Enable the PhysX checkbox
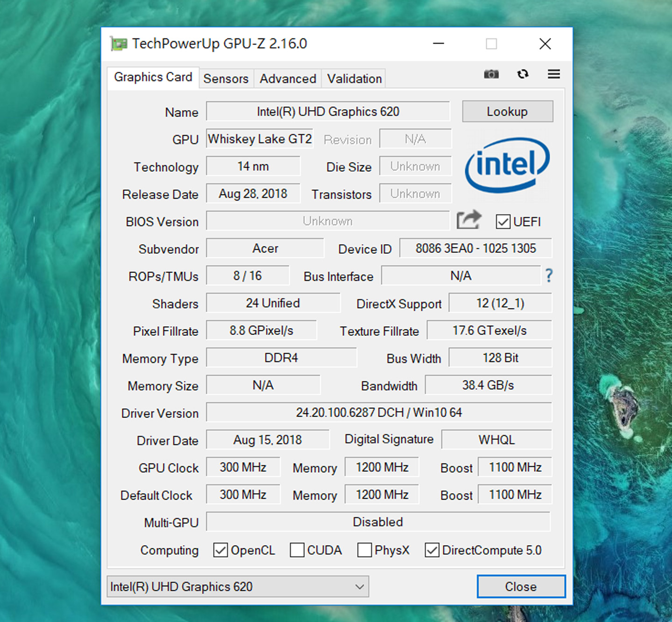 (x=364, y=551)
